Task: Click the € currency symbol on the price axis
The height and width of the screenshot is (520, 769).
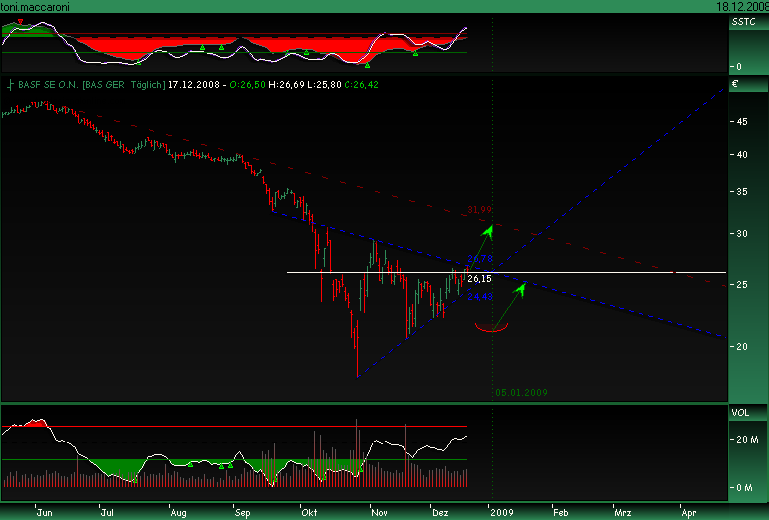Action: (x=735, y=85)
